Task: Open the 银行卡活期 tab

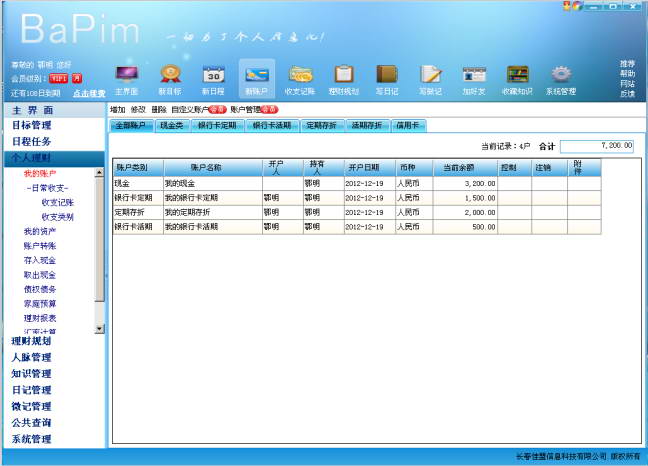Action: coord(272,125)
